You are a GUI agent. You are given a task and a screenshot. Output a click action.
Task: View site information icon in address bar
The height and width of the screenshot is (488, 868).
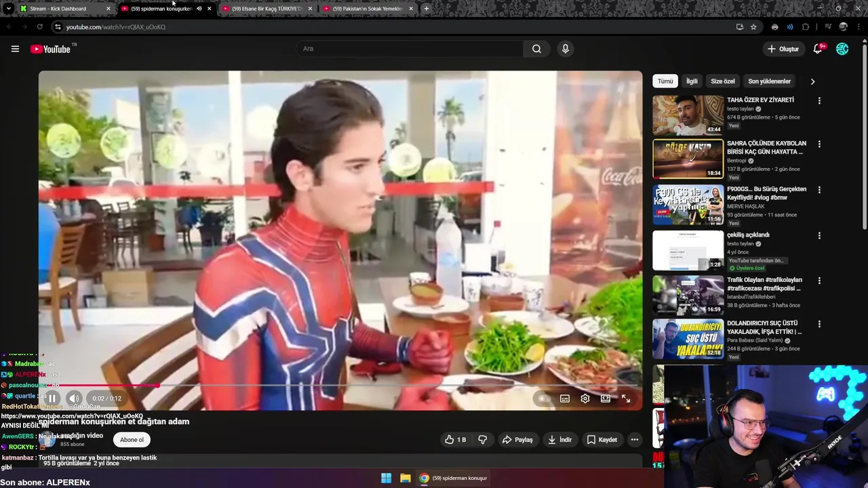coord(58,27)
